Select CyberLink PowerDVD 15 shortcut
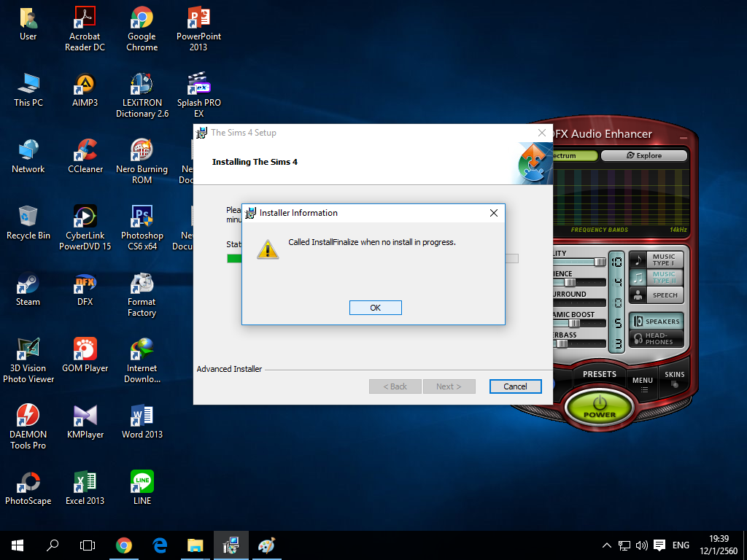The image size is (747, 560). (x=85, y=227)
